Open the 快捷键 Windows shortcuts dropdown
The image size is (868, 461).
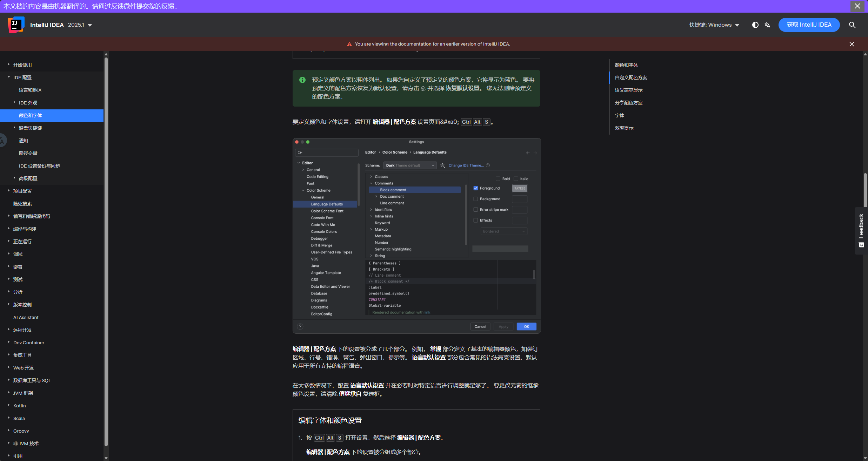tap(714, 25)
